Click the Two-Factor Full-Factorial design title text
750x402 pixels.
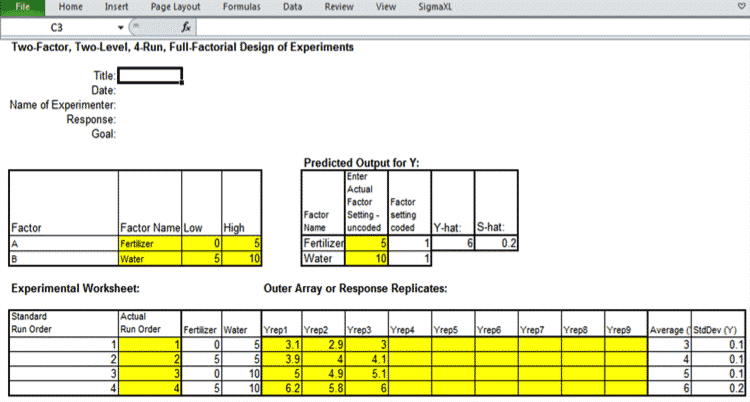tap(182, 47)
